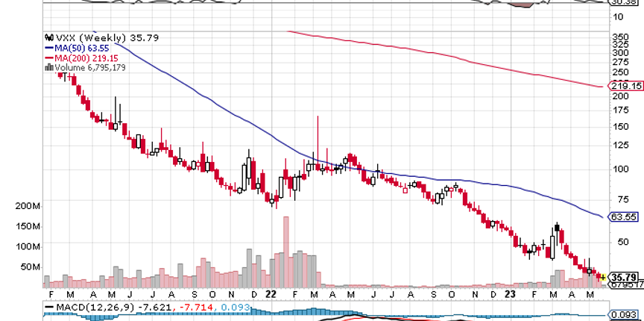
Task: Click the volume bars icon in legend
Action: tap(48, 67)
